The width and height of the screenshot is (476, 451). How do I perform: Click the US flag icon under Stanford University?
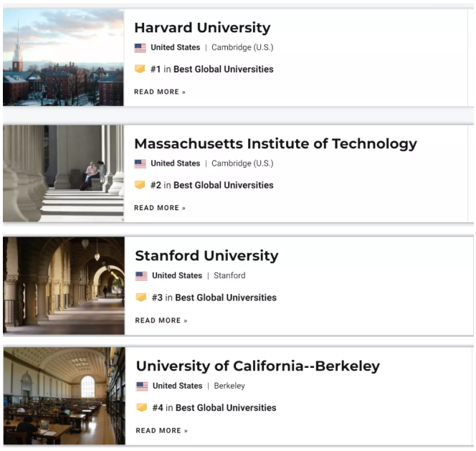click(141, 276)
